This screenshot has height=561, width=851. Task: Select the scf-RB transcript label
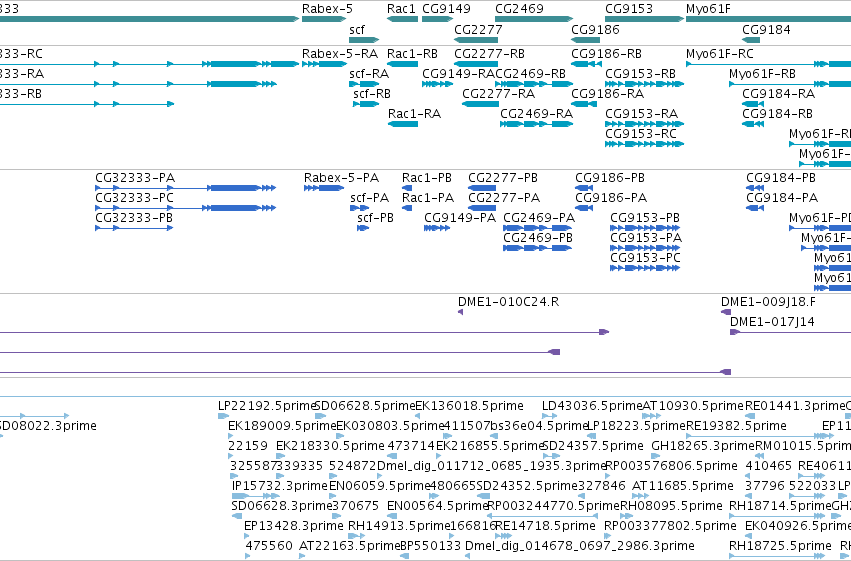[372, 94]
